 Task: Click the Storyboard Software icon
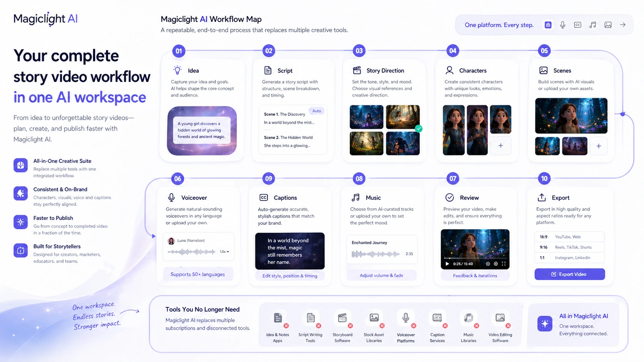tap(342, 318)
